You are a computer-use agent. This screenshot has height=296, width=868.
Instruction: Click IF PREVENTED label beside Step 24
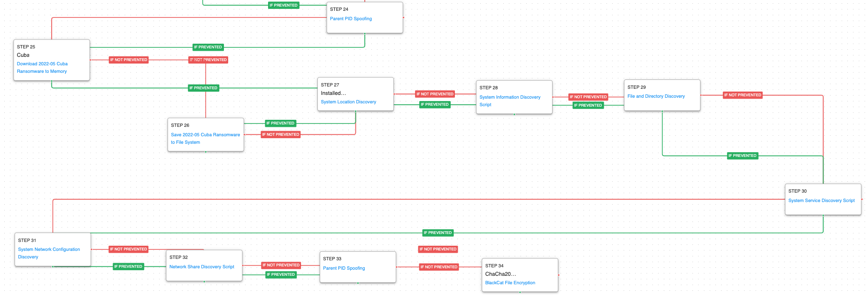click(x=283, y=5)
